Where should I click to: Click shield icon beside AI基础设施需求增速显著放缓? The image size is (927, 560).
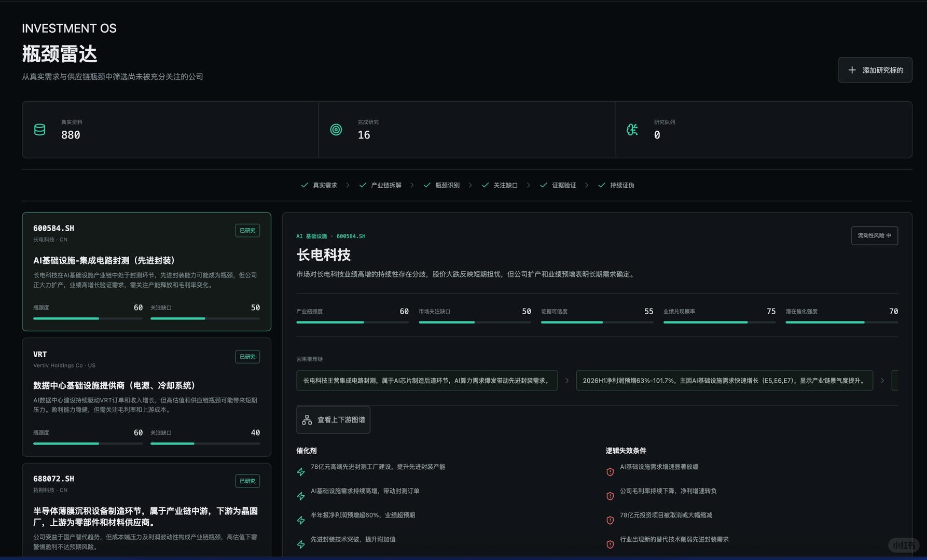click(x=610, y=472)
